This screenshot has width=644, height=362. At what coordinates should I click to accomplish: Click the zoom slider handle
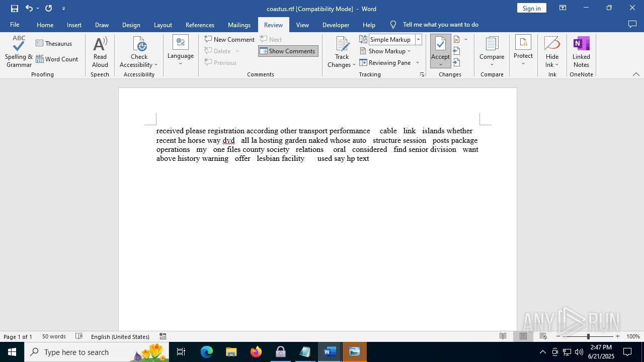pyautogui.click(x=588, y=336)
